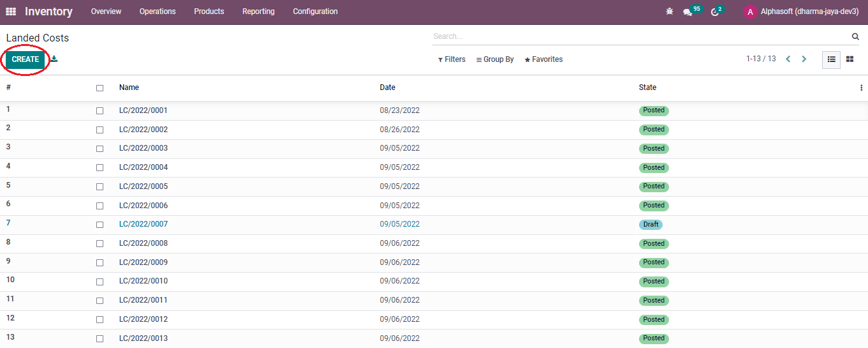Select checkbox for LC/2022/0009

(99, 262)
